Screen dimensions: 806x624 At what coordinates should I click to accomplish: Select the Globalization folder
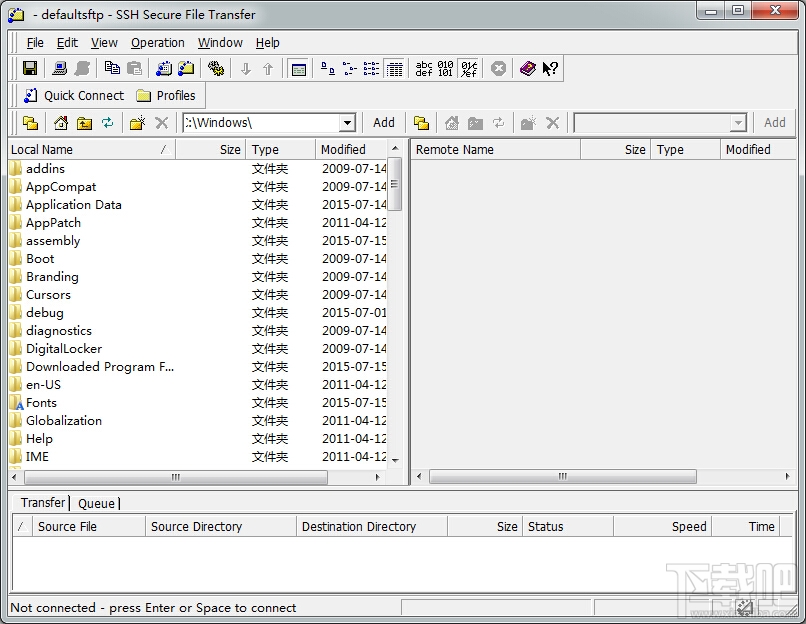[x=64, y=420]
